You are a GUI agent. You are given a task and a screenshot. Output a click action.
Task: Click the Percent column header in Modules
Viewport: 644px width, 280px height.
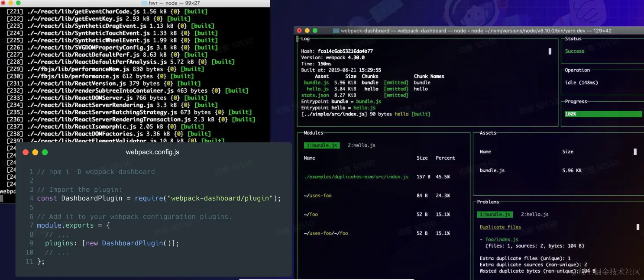[445, 158]
